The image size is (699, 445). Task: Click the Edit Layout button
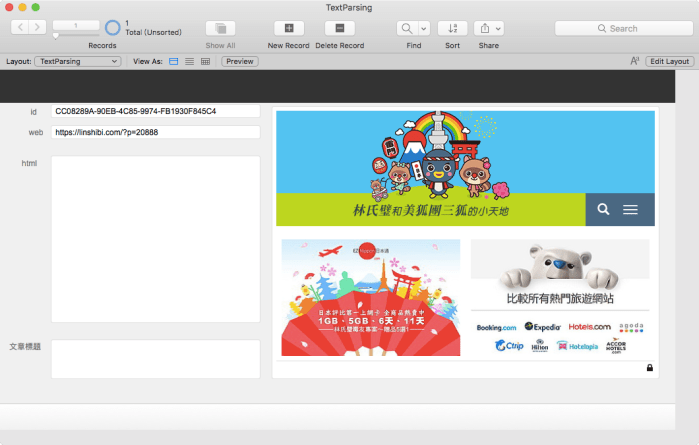click(669, 61)
